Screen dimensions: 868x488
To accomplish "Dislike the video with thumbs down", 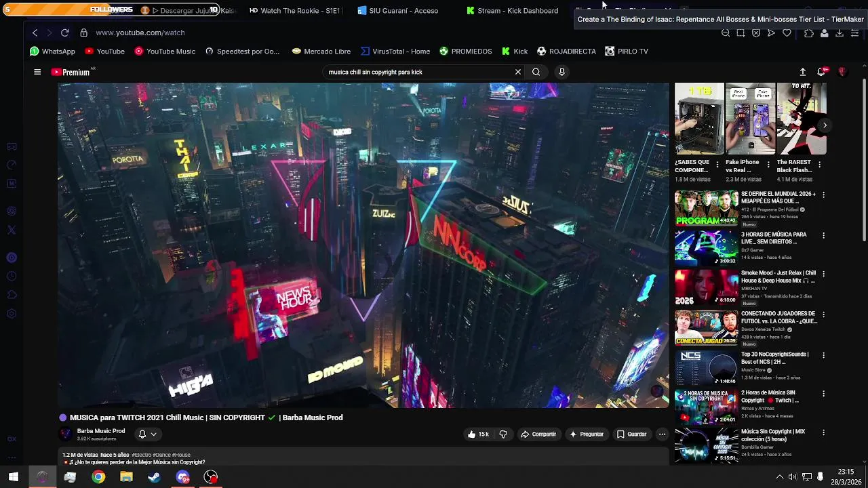I will coord(503,434).
